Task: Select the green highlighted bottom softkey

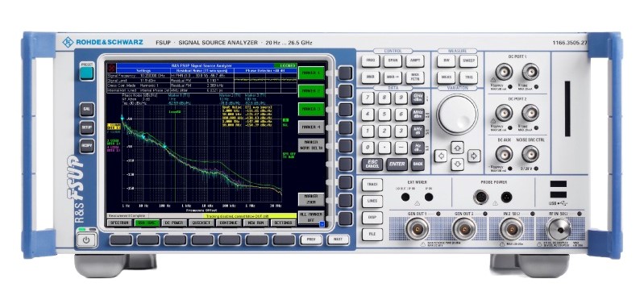Action: click(147, 223)
